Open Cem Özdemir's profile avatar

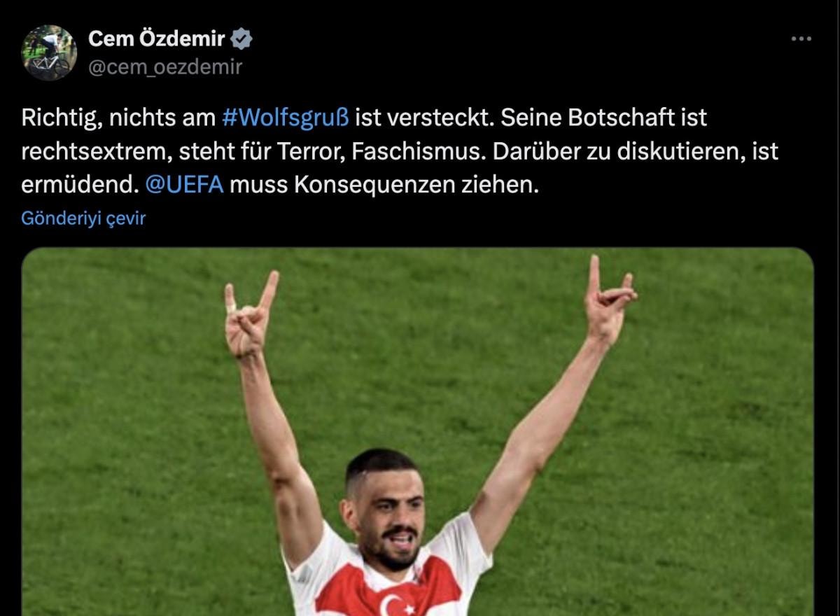(x=49, y=53)
